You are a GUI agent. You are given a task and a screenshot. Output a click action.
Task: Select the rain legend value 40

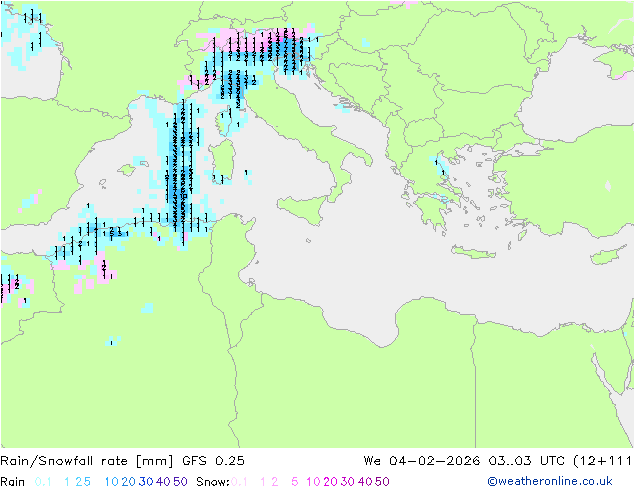coord(163,482)
